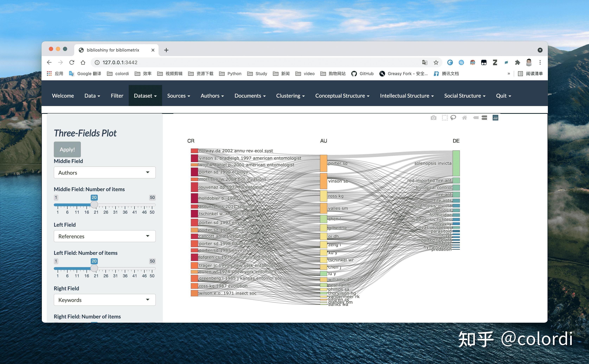Open a new browser tab
This screenshot has height=364, width=589.
click(166, 50)
